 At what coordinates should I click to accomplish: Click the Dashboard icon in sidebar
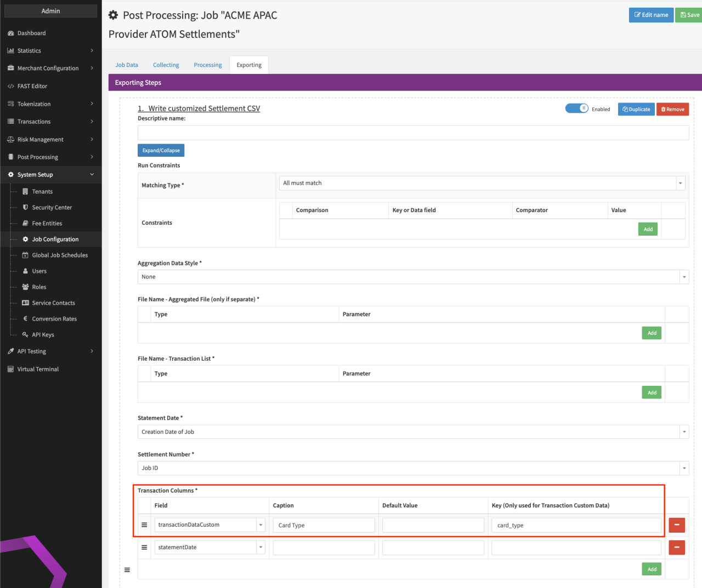11,33
